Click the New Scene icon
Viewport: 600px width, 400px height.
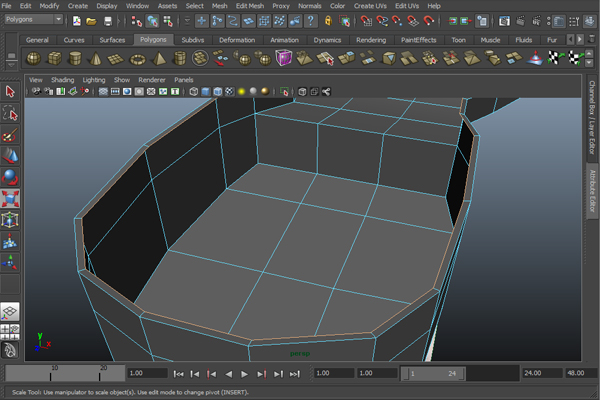pos(77,21)
